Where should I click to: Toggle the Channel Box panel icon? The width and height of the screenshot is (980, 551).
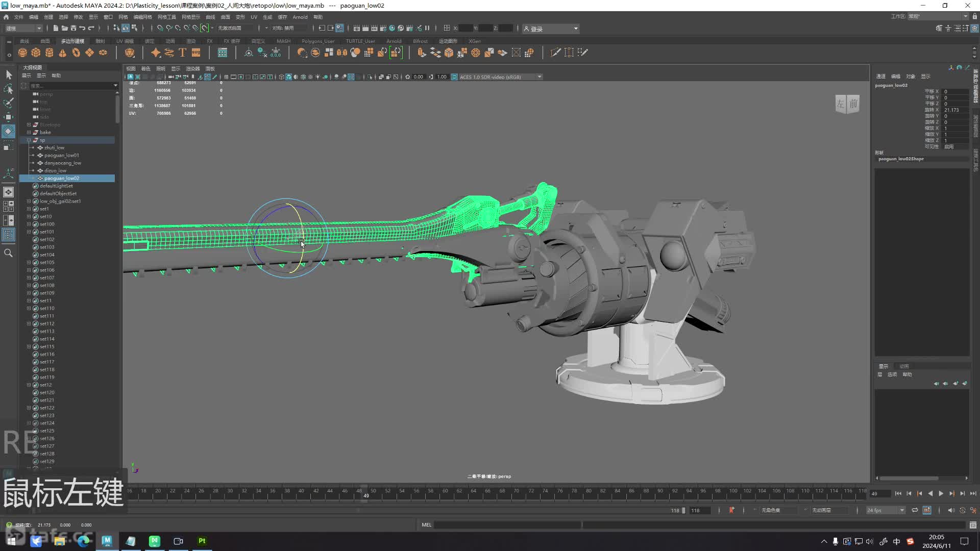click(974, 28)
